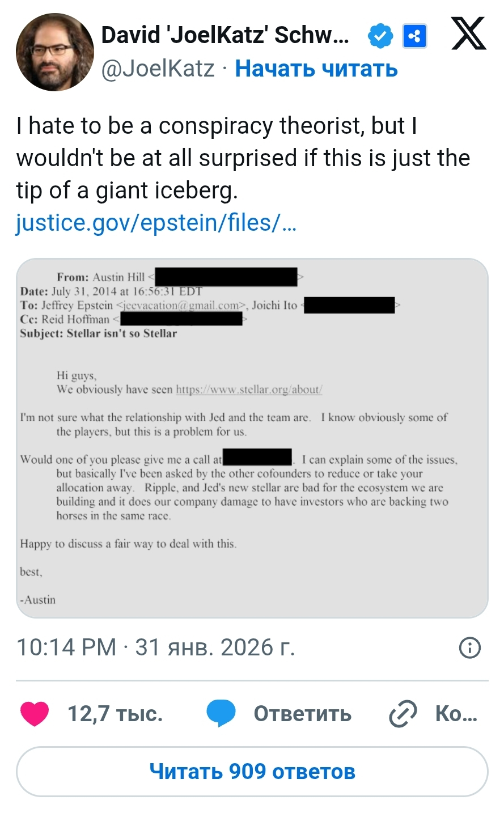Open the embedded email screenshot image
504x813 pixels.
[x=252, y=438]
